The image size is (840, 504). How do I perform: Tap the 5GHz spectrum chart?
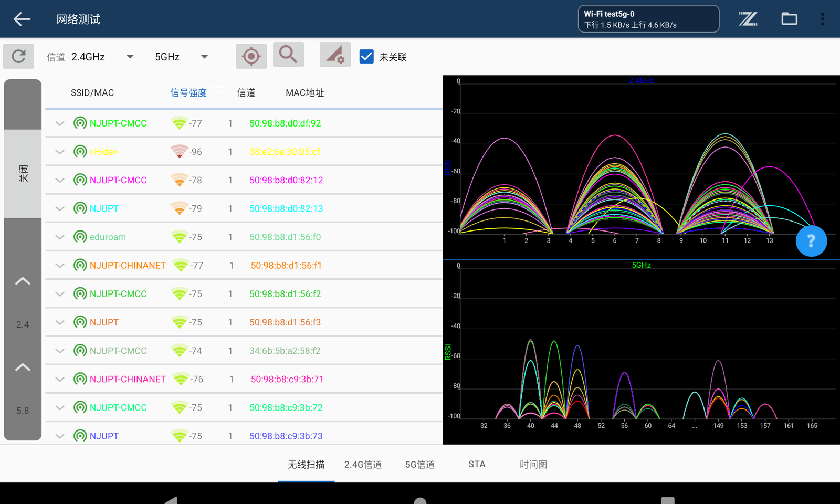[641, 352]
